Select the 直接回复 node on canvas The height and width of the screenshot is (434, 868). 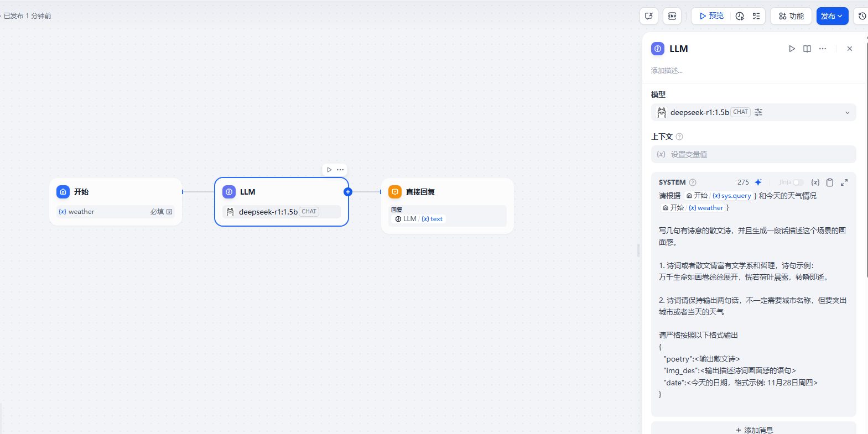click(447, 192)
